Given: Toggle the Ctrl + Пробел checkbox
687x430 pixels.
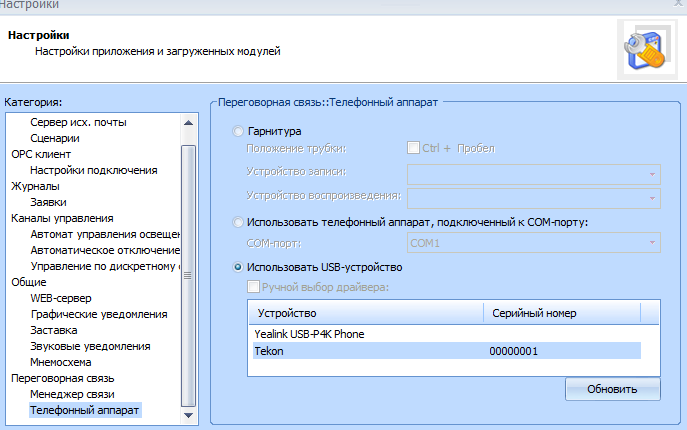Looking at the screenshot, I should point(413,149).
